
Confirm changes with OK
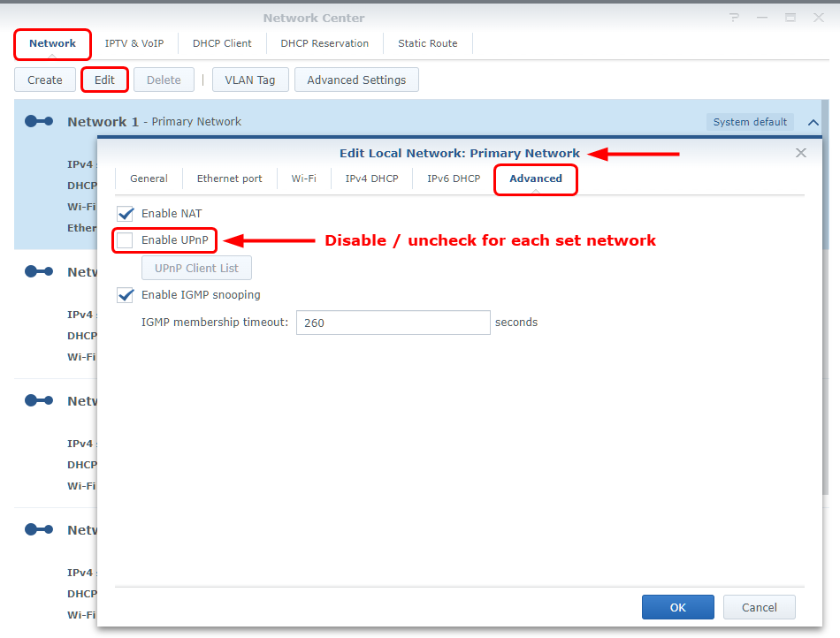[677, 607]
